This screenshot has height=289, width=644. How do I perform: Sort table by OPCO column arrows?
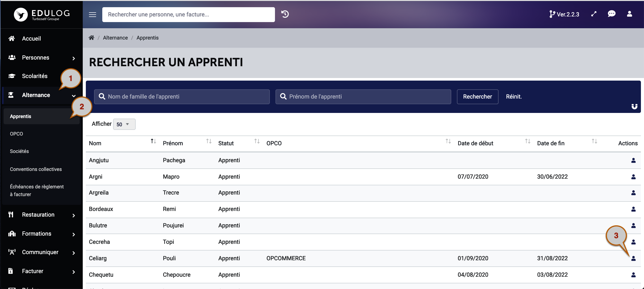tap(448, 141)
